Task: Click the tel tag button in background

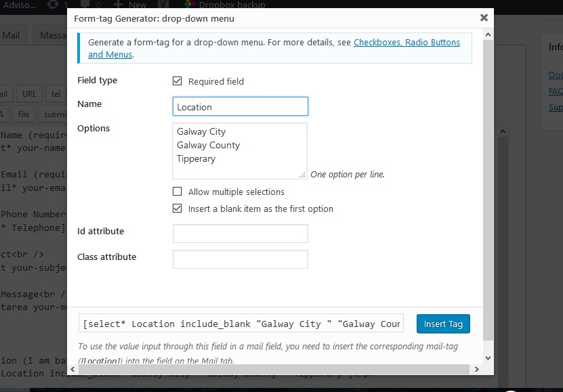Action: pos(56,94)
